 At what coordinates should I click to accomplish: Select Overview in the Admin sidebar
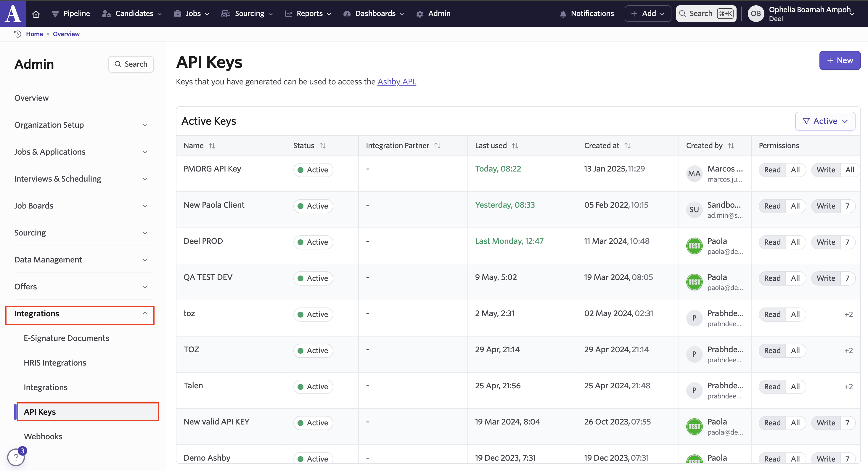tap(31, 98)
